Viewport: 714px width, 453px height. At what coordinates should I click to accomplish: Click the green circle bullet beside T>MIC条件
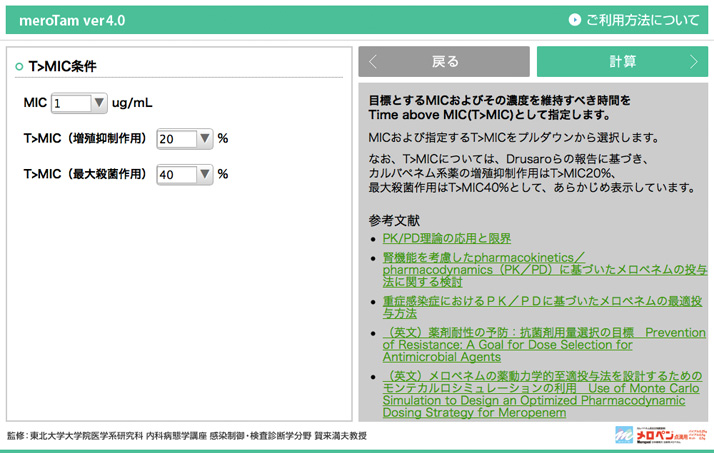click(19, 67)
